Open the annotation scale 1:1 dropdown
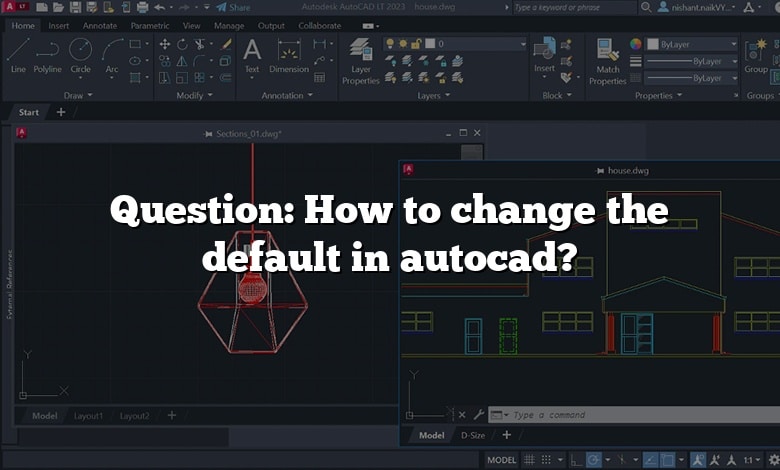The height and width of the screenshot is (470, 780). (x=752, y=460)
